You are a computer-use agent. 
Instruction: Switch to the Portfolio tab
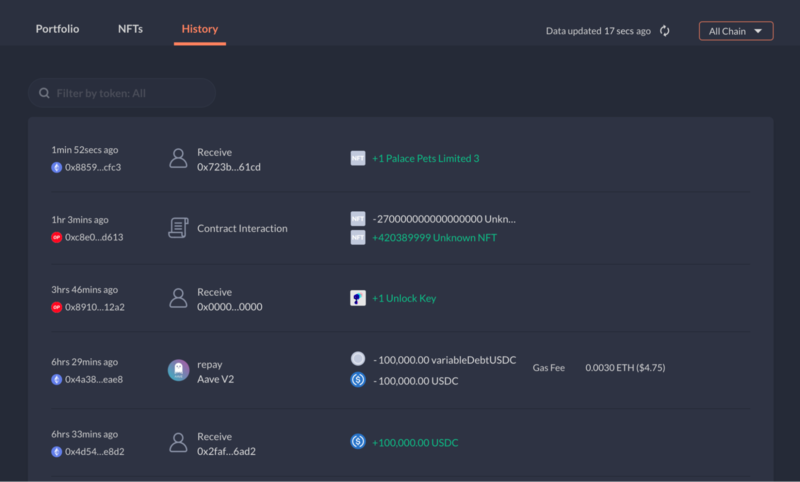pyautogui.click(x=57, y=29)
